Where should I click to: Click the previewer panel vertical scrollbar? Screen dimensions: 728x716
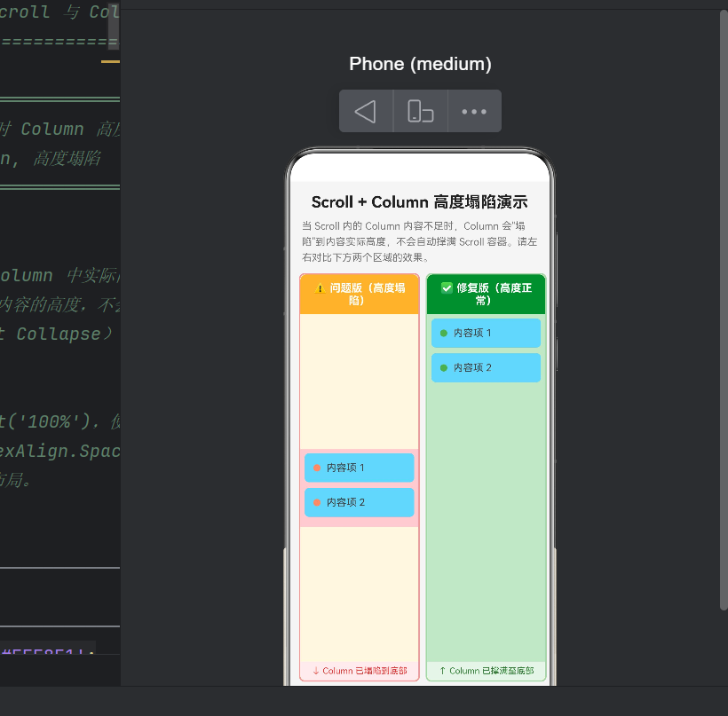click(724, 310)
